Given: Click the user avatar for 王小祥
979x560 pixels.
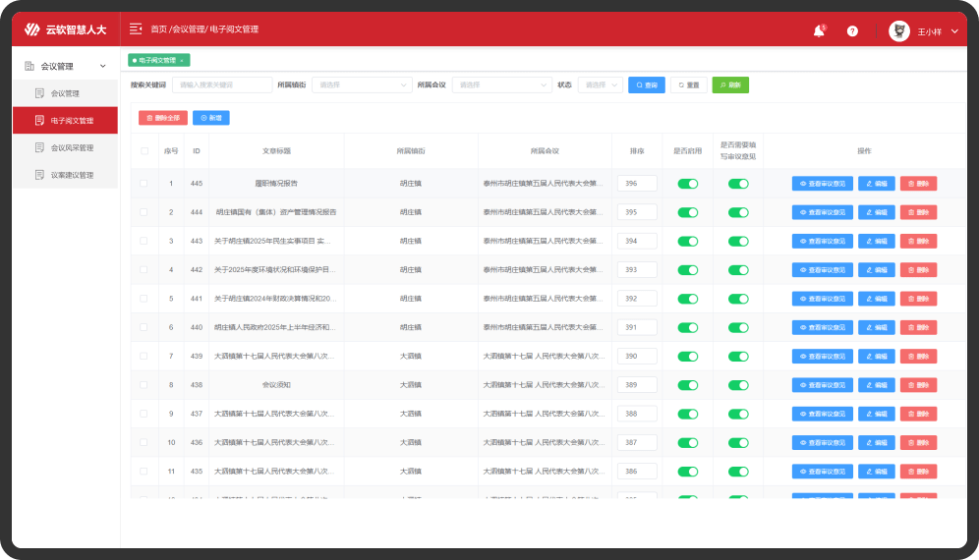Looking at the screenshot, I should (898, 31).
